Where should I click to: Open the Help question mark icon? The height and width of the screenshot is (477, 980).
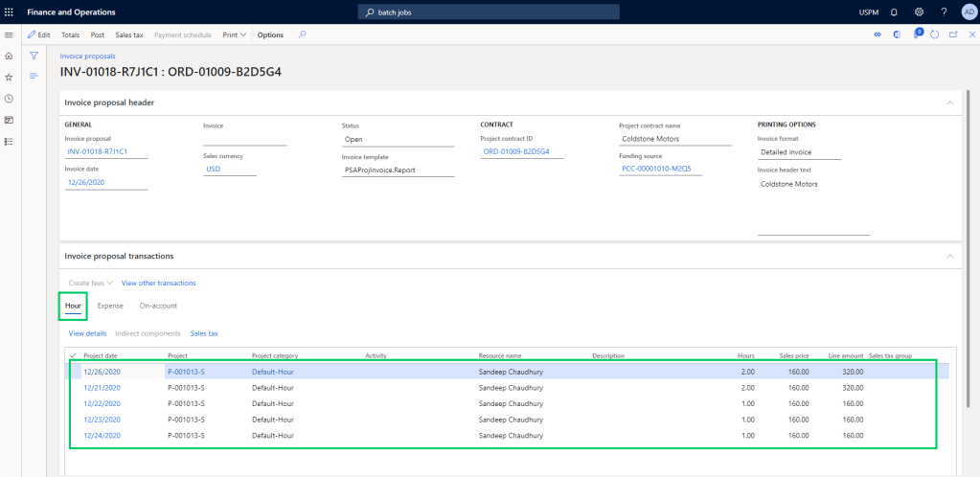coord(944,11)
